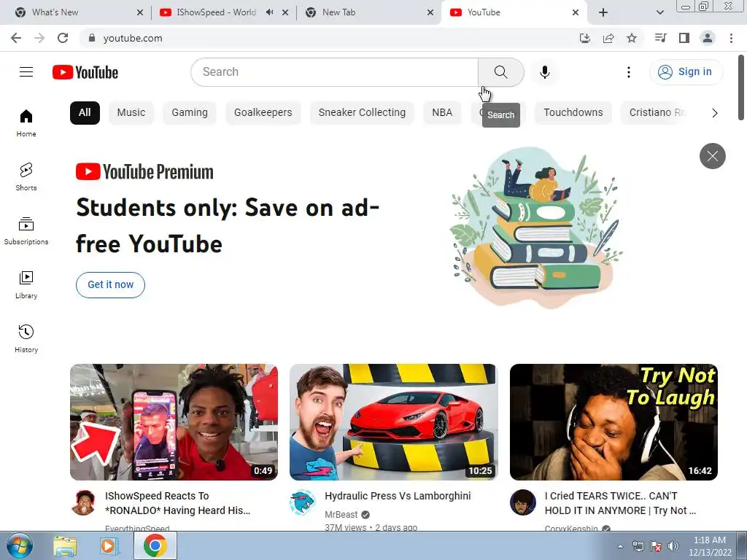Open YouTube settings three-dot menu

pyautogui.click(x=629, y=72)
